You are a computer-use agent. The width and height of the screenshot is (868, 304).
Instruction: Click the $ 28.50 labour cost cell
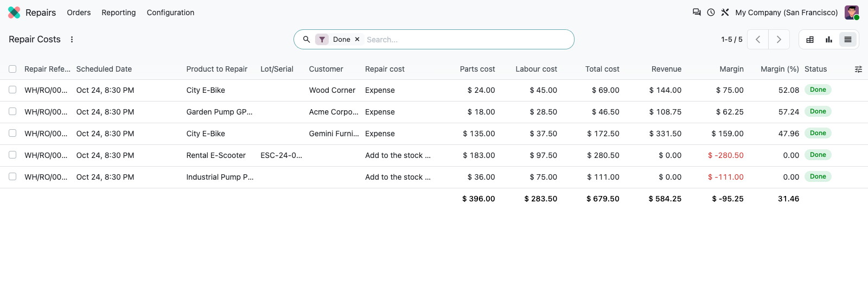544,112
